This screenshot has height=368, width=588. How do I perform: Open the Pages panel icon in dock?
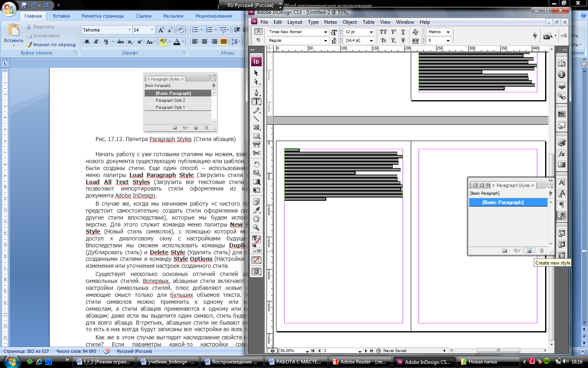[562, 63]
